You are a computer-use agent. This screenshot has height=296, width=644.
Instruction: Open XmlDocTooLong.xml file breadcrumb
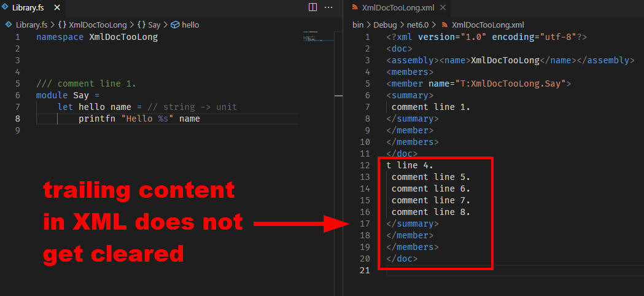coord(487,25)
